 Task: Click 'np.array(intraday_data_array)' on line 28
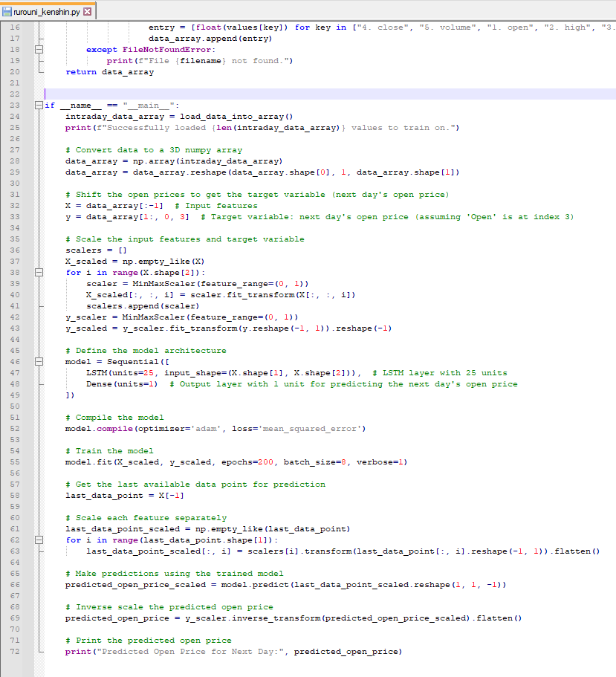pos(207,161)
